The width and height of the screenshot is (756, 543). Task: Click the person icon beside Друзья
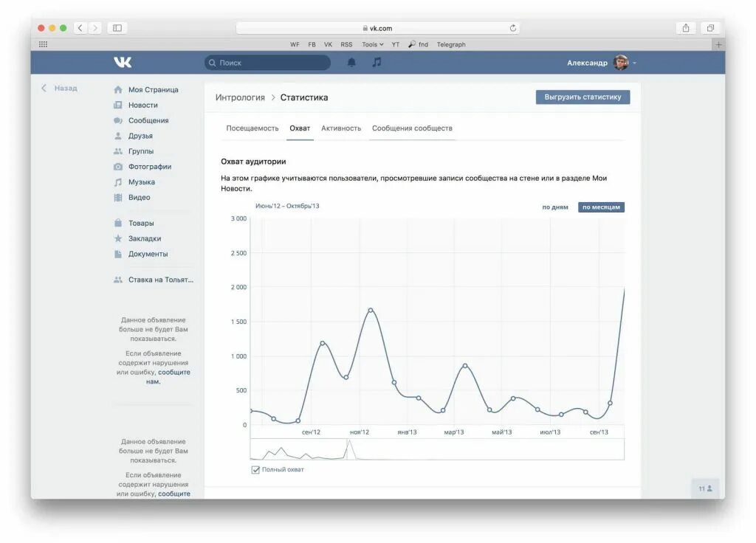[117, 136]
